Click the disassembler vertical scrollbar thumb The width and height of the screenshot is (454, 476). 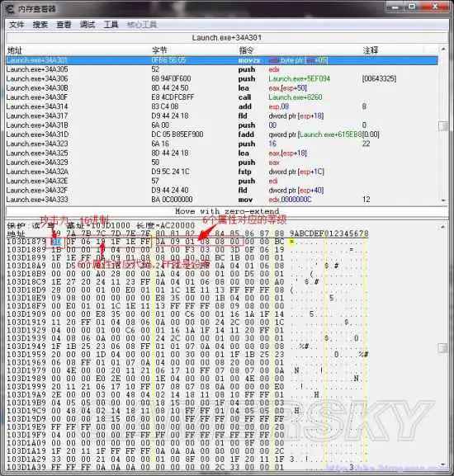pyautogui.click(x=443, y=126)
